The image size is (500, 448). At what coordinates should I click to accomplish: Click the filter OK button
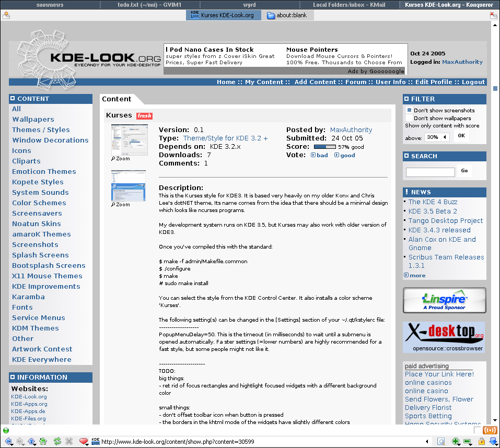[x=461, y=136]
